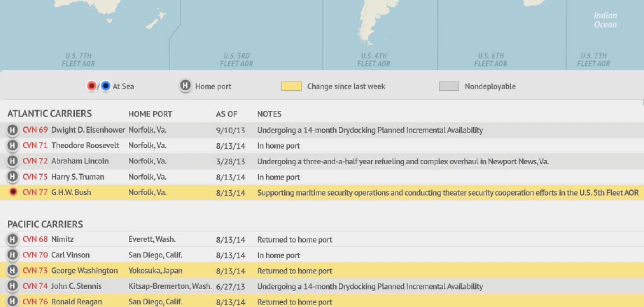Select CVN 73 hull number

[35, 271]
